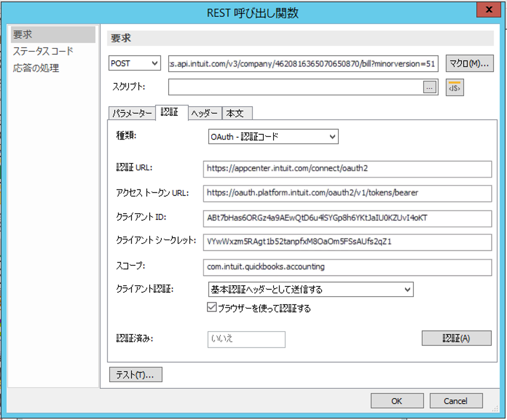Open the 本文 tab
The height and width of the screenshot is (420, 507).
pos(237,114)
